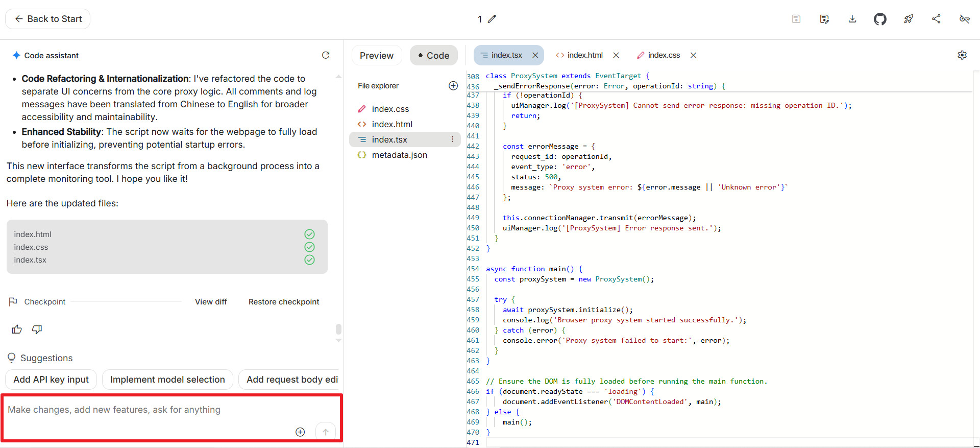Click the rocket deploy icon

tap(909, 19)
